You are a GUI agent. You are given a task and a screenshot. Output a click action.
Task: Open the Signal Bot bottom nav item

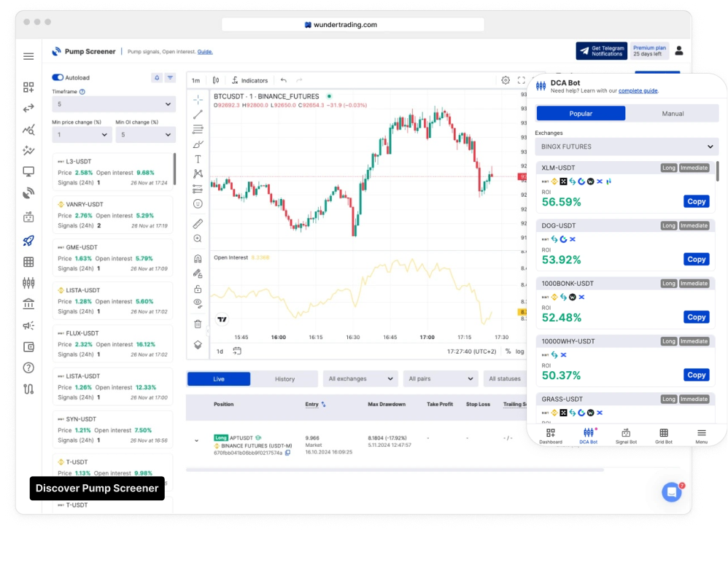tap(626, 436)
